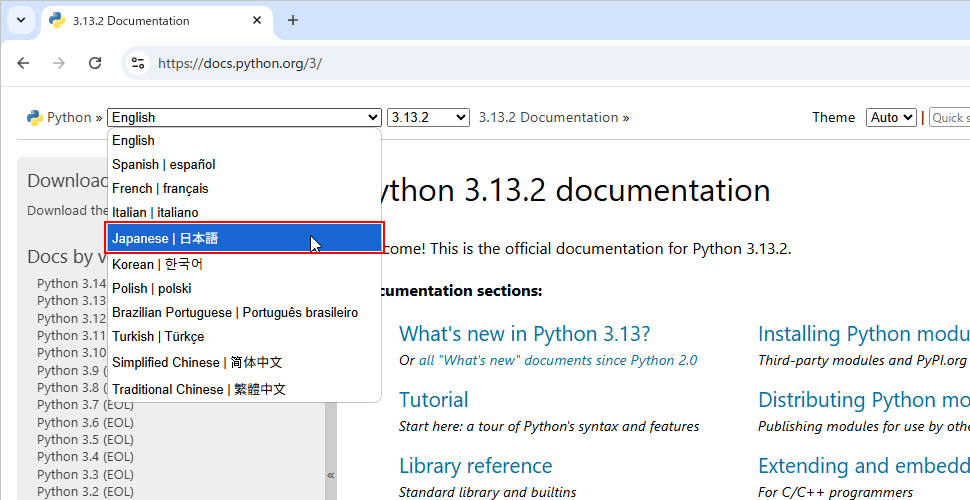The width and height of the screenshot is (970, 500).
Task: Select Japanese | 日本語 option
Action: coord(244,238)
